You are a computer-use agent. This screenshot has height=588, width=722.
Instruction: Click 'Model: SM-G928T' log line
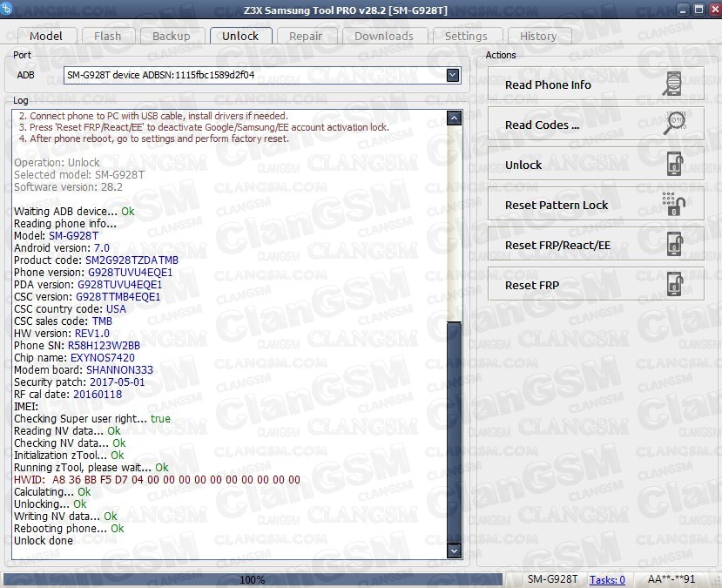(57, 236)
